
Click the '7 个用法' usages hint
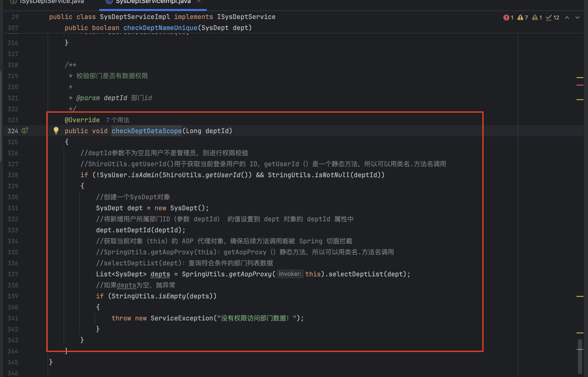coord(117,120)
